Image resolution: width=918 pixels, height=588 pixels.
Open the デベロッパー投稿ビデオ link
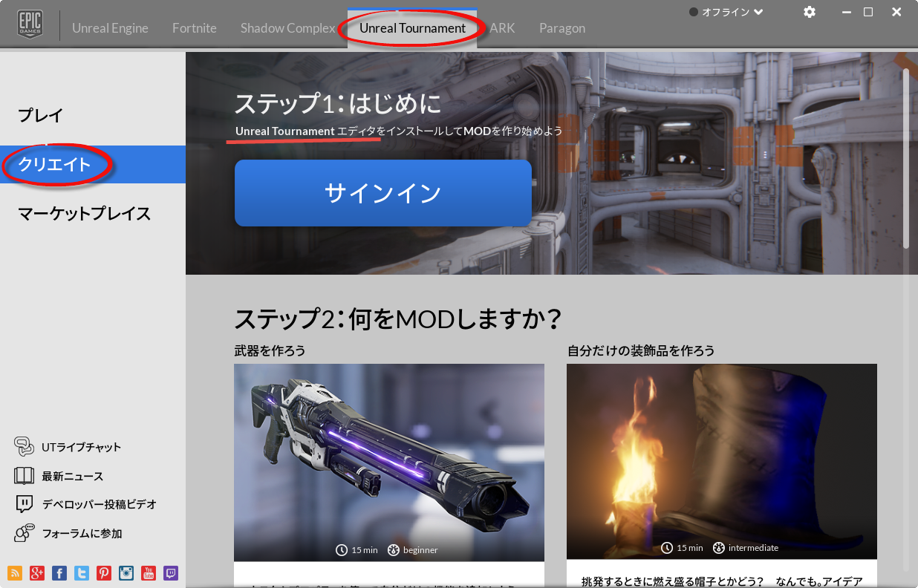click(x=100, y=504)
